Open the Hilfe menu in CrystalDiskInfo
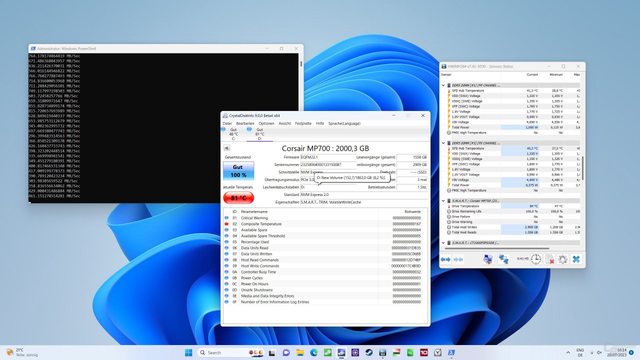The width and height of the screenshot is (640, 360). pos(320,123)
